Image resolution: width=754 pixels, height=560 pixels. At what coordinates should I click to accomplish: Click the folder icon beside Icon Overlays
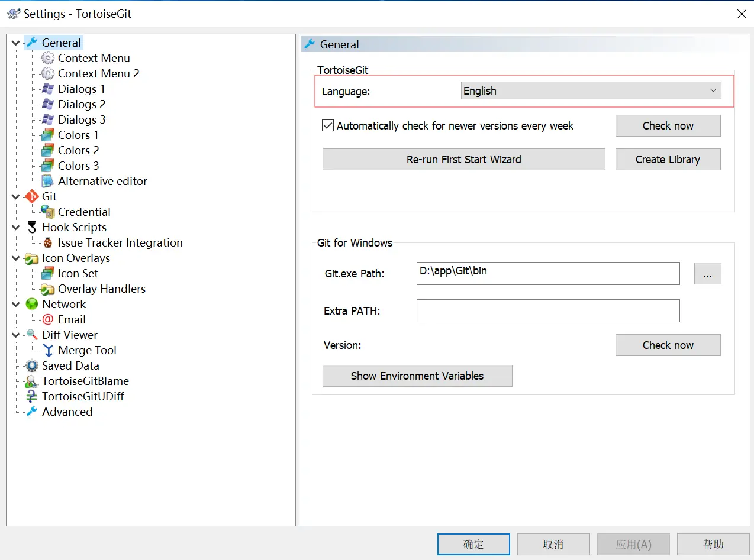tap(31, 258)
